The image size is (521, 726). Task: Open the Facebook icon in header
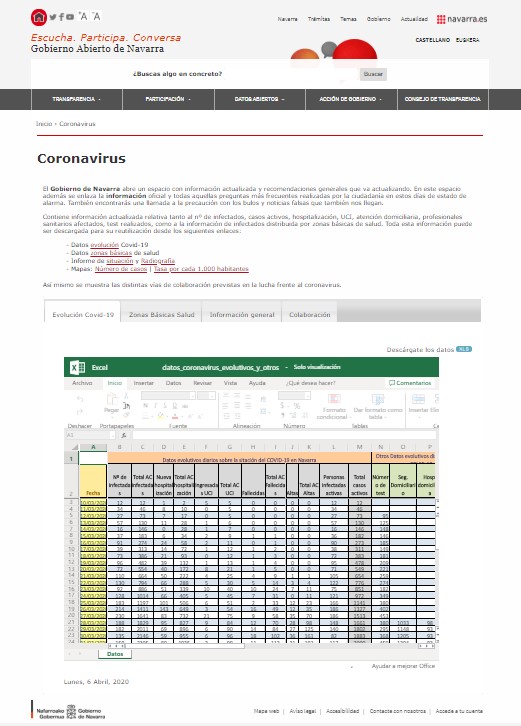(61, 17)
